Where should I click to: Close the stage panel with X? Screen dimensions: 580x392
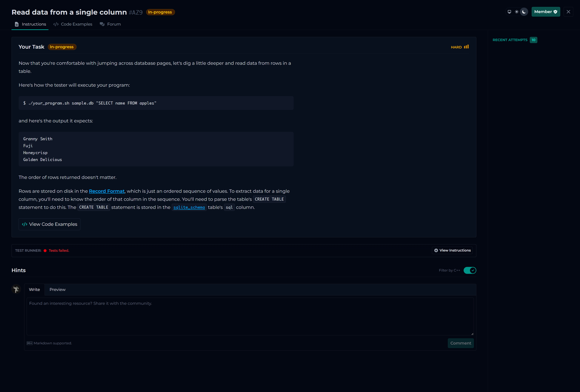[568, 12]
